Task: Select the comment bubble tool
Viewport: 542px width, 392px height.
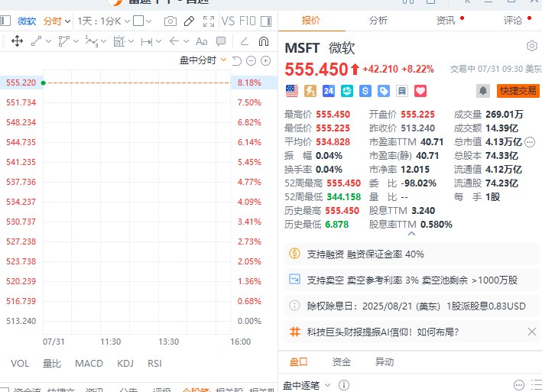Action: [220, 41]
